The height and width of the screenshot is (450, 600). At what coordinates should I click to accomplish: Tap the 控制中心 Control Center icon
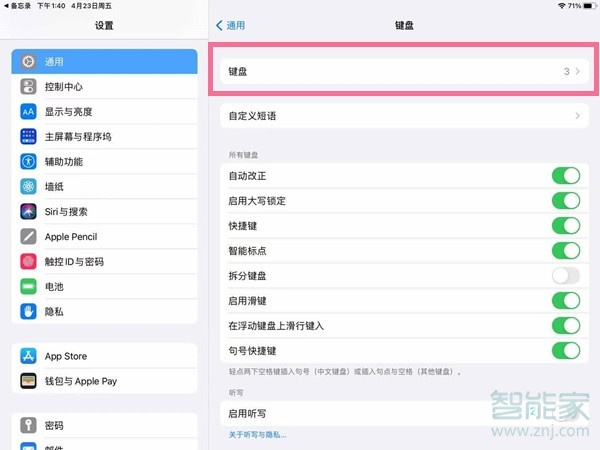28,86
